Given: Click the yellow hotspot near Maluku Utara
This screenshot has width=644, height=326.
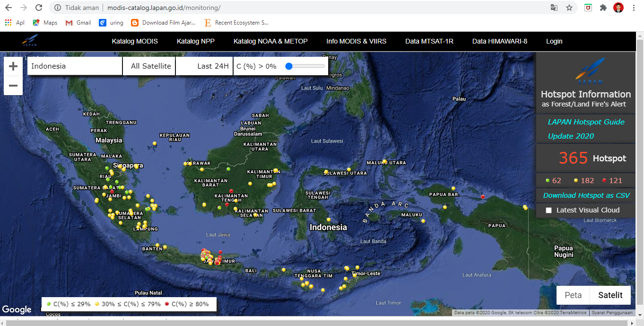Looking at the screenshot, I should tap(385, 161).
